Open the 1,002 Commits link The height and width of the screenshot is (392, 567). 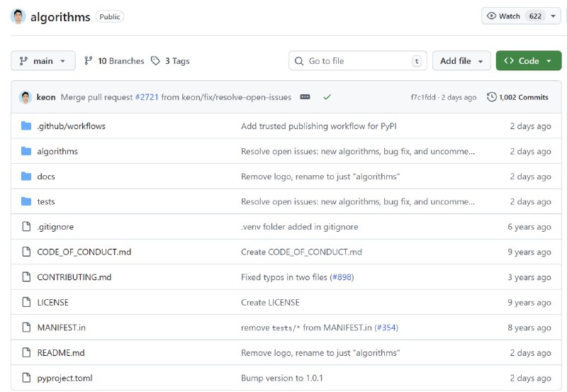pyautogui.click(x=523, y=97)
